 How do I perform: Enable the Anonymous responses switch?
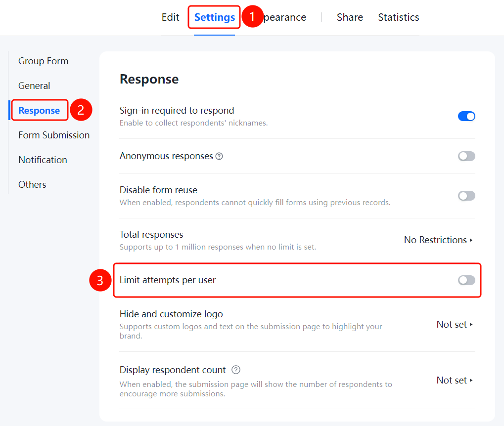tap(466, 156)
